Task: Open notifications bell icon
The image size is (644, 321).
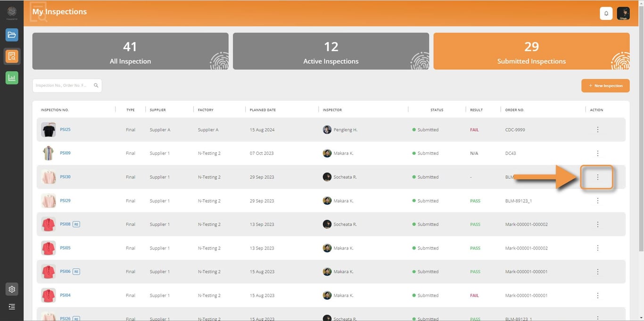Action: (606, 13)
